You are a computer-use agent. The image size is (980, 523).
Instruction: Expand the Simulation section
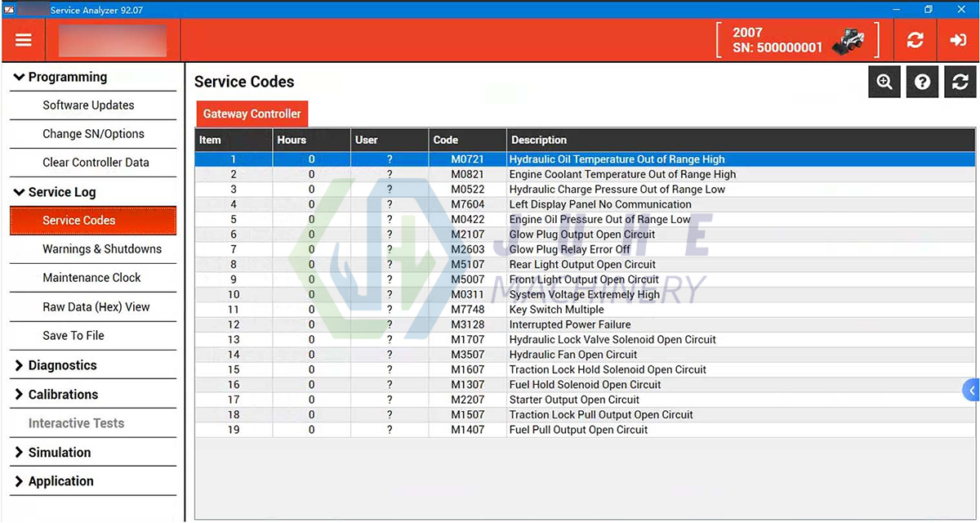coord(60,452)
